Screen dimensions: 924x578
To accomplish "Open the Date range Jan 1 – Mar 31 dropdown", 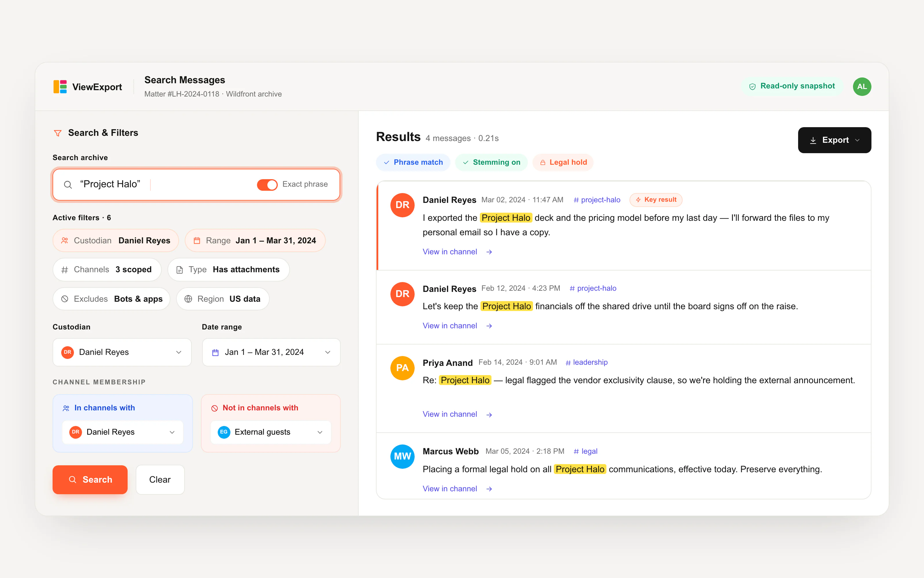I will (271, 352).
